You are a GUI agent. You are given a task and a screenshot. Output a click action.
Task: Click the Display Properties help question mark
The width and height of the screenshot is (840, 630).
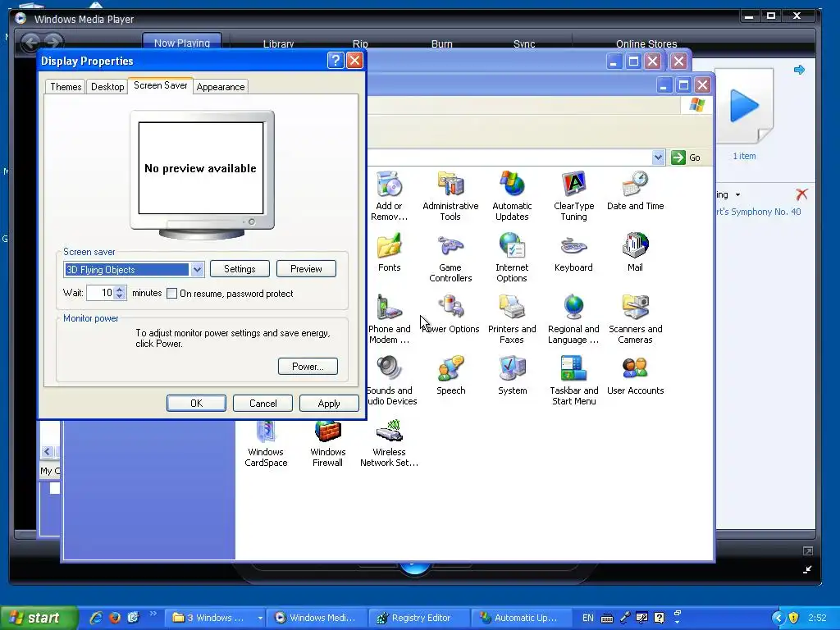point(336,61)
